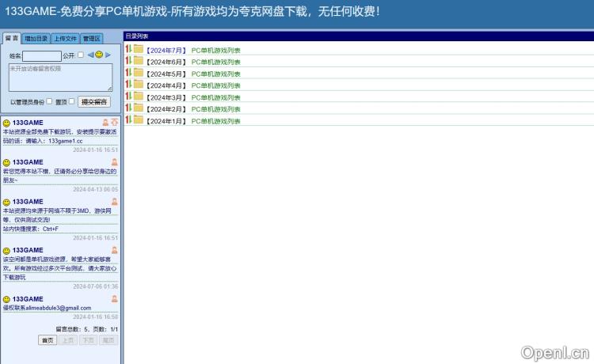Switch to the 上传文件 tab
Screen dimensions: 594x364
pyautogui.click(x=65, y=38)
